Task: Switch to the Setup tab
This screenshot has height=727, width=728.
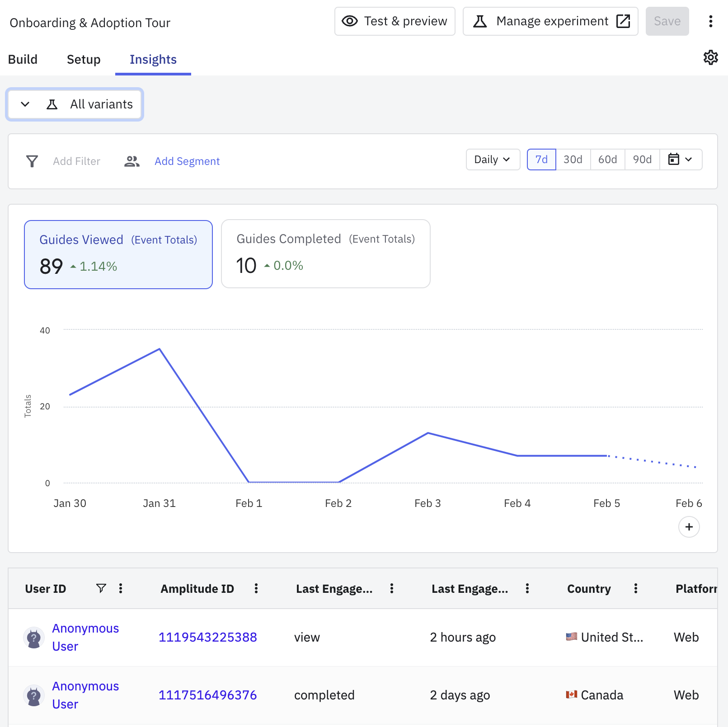Action: point(84,60)
